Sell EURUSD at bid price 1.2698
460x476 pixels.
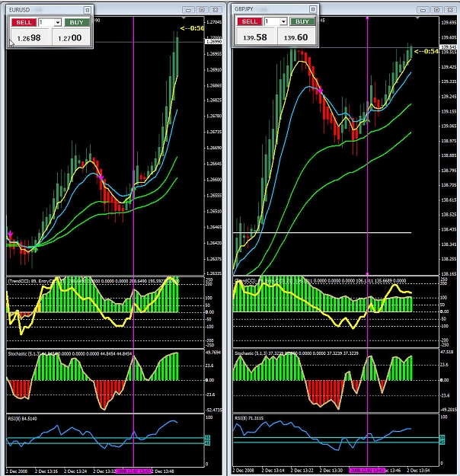click(x=30, y=37)
